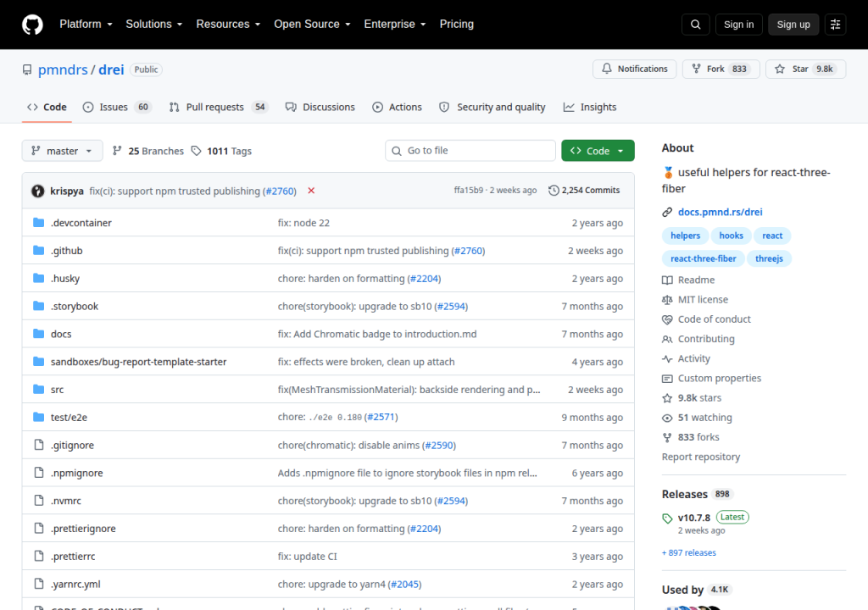Viewport: 868px width, 610px height.
Task: Open the green Code dropdown
Action: tap(598, 151)
